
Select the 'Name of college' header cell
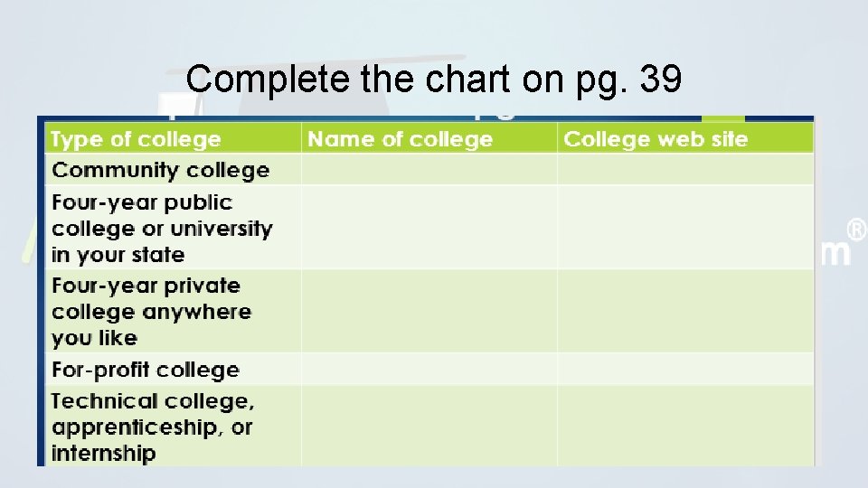coord(429,137)
